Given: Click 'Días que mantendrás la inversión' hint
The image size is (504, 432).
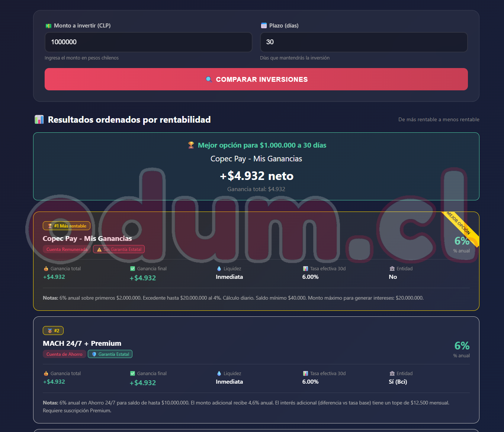Looking at the screenshot, I should tap(295, 58).
